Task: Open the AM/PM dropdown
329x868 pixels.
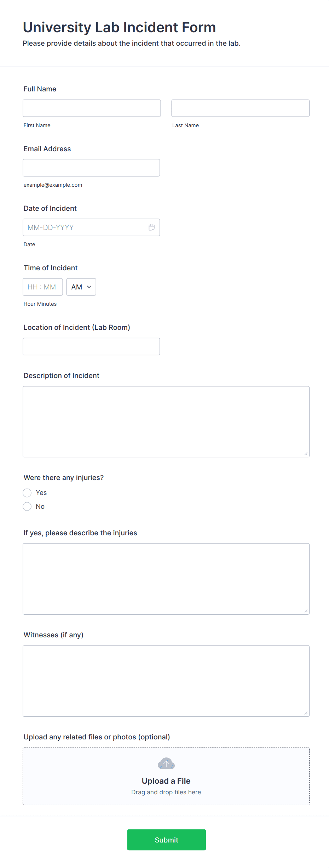Action: coord(81,287)
